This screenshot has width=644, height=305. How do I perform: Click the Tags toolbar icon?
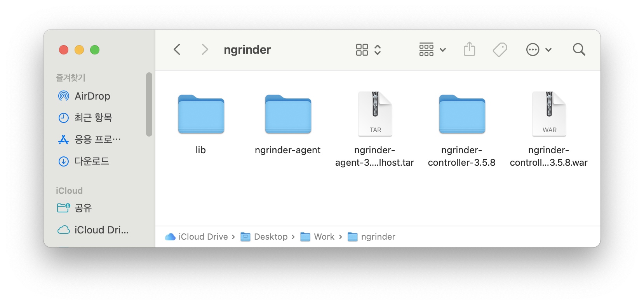click(x=500, y=49)
